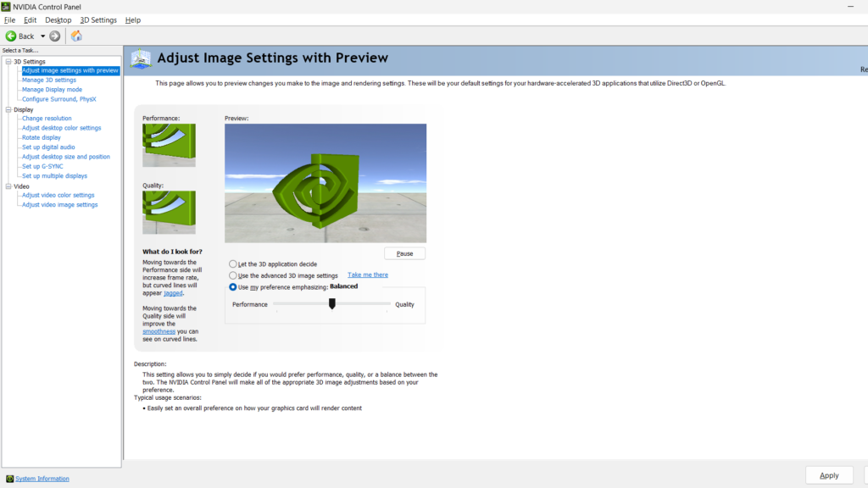Image resolution: width=868 pixels, height=488 pixels.
Task: Click the NVIDIA logo in the title bar
Action: pyautogui.click(x=7, y=6)
